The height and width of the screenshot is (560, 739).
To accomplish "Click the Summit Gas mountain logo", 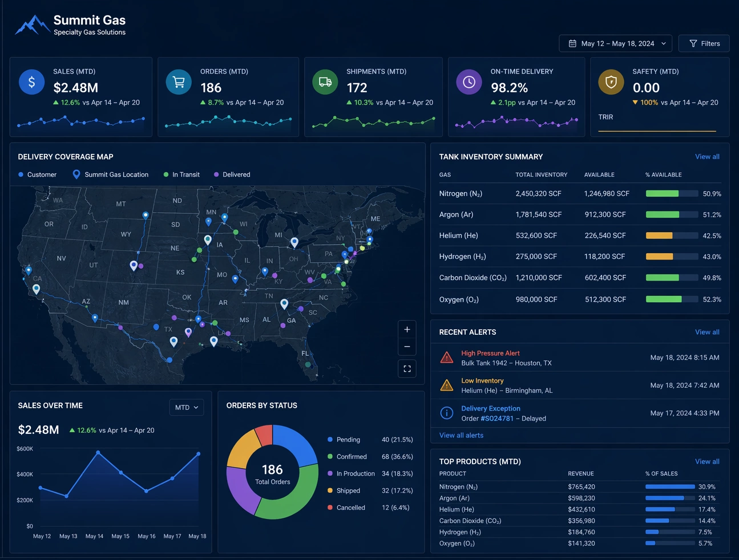I will point(33,25).
